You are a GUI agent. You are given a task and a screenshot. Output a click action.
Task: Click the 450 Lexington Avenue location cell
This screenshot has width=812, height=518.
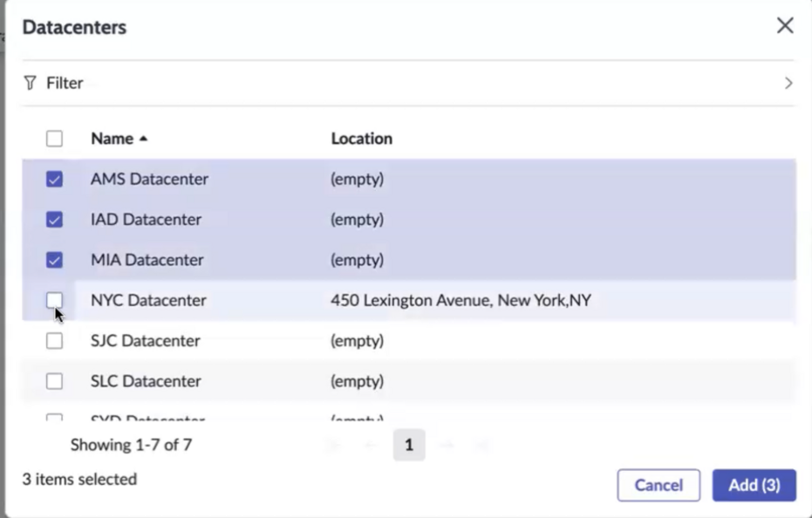pos(461,301)
